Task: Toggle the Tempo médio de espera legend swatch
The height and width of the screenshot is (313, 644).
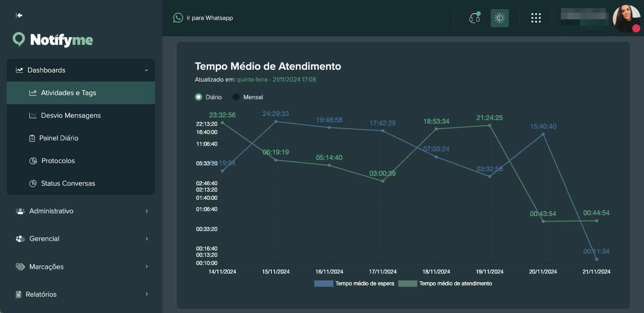Action: coord(323,284)
